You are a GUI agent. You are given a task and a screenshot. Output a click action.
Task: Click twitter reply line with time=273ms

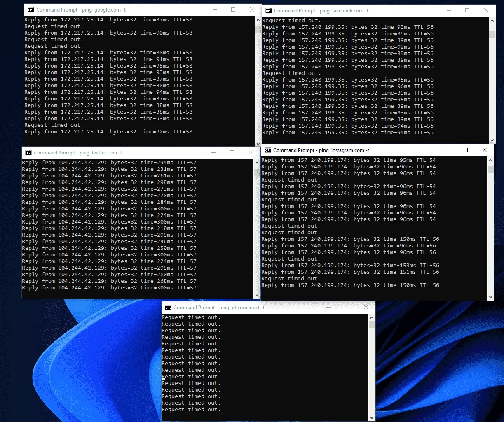click(x=109, y=189)
